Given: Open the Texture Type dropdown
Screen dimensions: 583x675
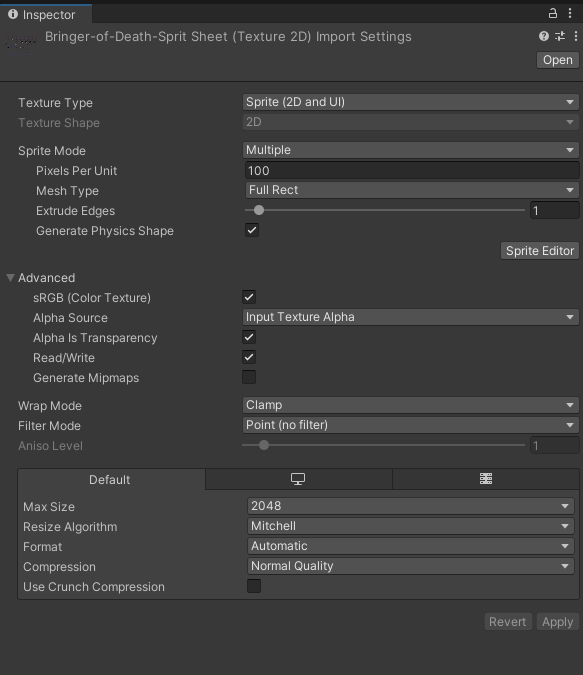Looking at the screenshot, I should pyautogui.click(x=410, y=102).
